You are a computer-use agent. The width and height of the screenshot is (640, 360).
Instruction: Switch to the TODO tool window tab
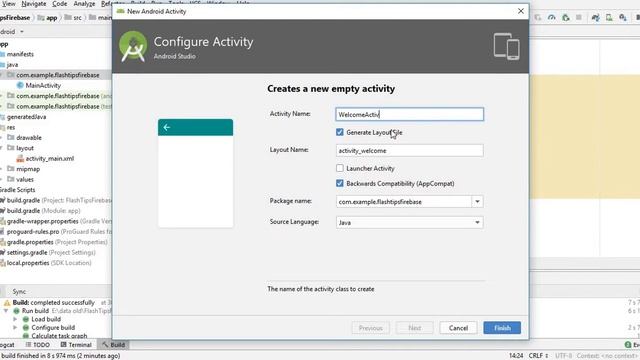coord(38,345)
